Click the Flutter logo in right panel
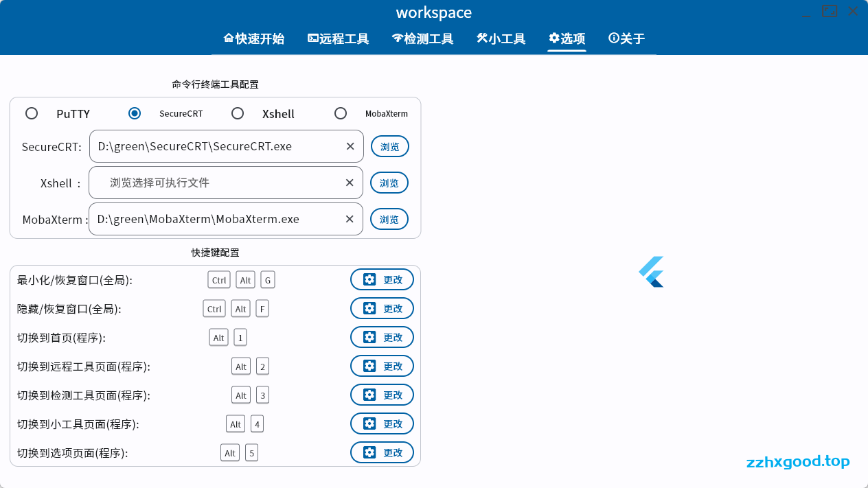Screen dimensions: 868x488 651,272
